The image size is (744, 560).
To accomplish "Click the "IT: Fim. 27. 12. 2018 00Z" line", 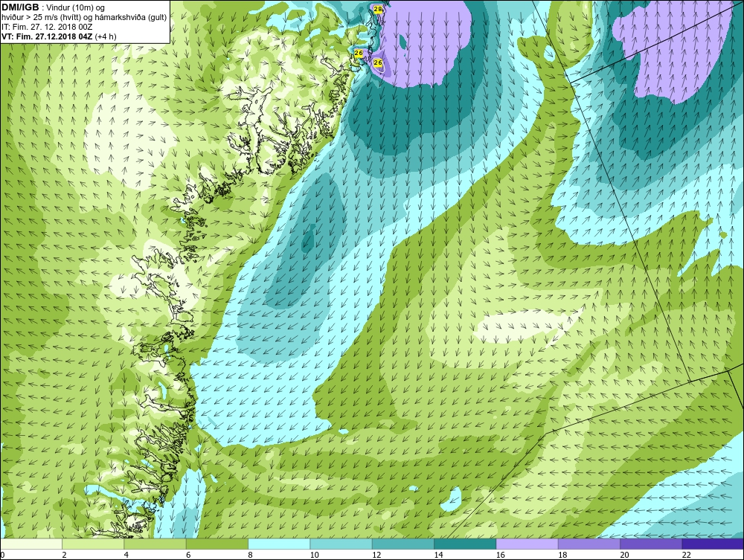I will [45, 27].
